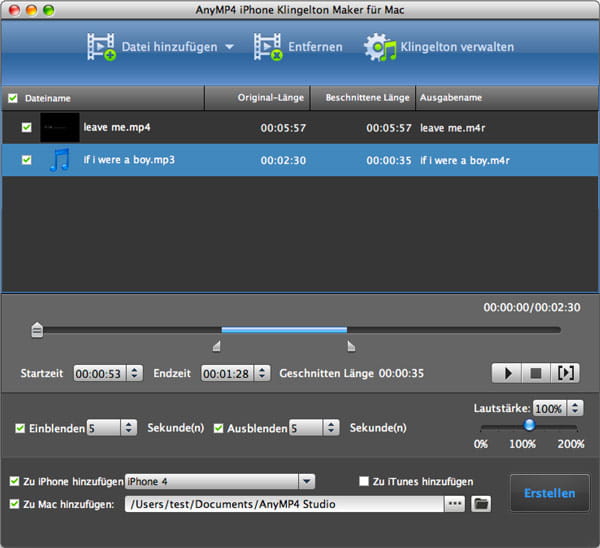Click the start trim marker below the timeline
600x548 pixels.
click(217, 346)
